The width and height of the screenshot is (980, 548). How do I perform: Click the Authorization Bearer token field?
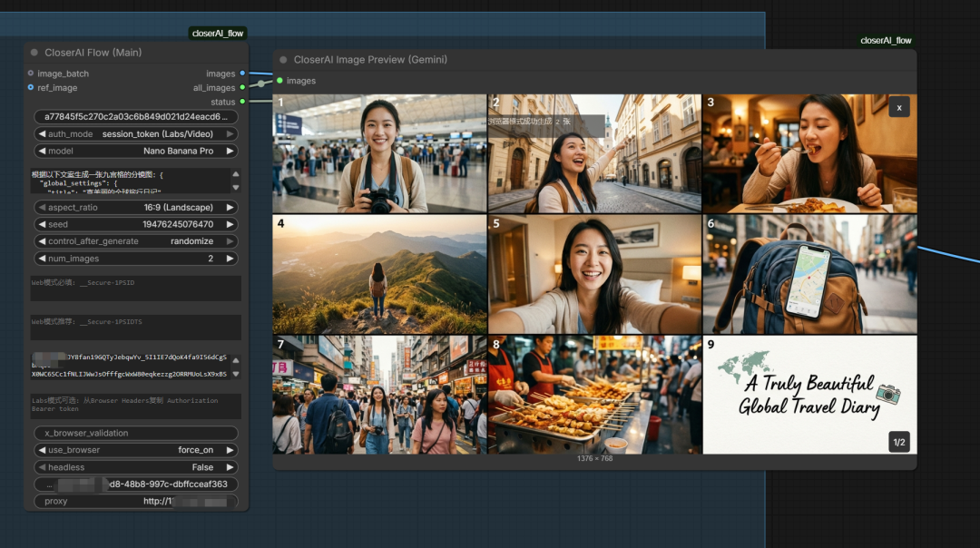135,406
